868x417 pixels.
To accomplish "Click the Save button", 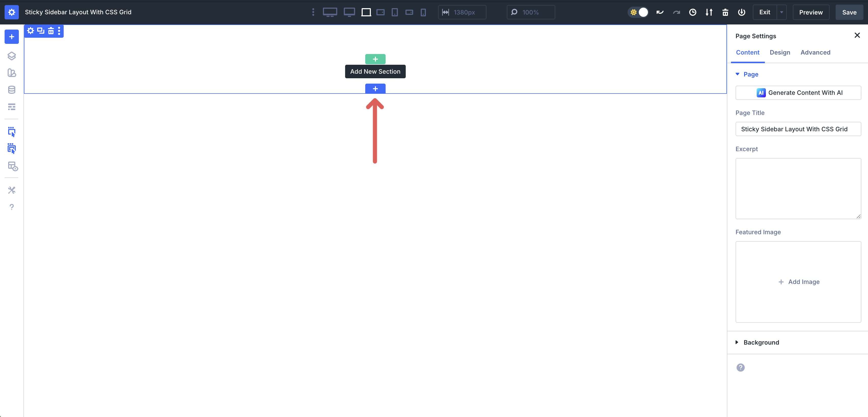I will coord(849,12).
